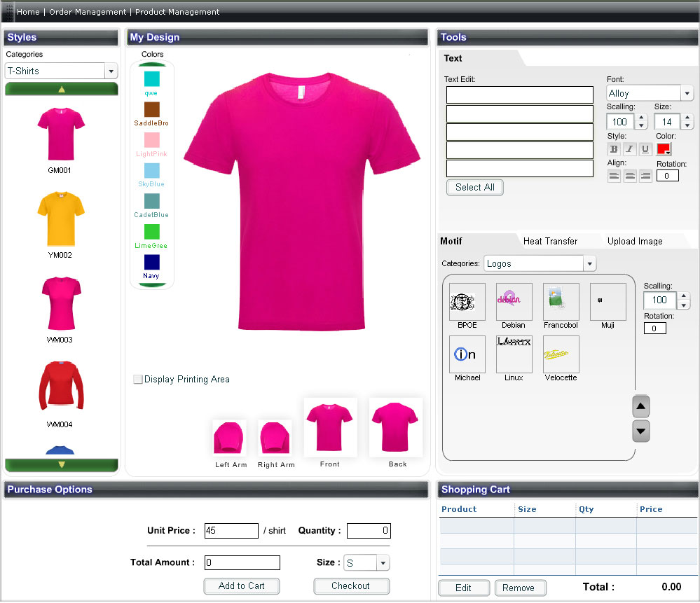Open the T-Shirts categories dropdown
This screenshot has width=700, height=603.
(x=111, y=71)
